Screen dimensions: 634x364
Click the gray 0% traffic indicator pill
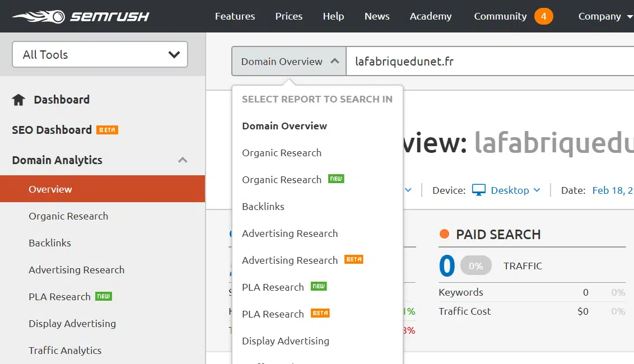tap(475, 266)
